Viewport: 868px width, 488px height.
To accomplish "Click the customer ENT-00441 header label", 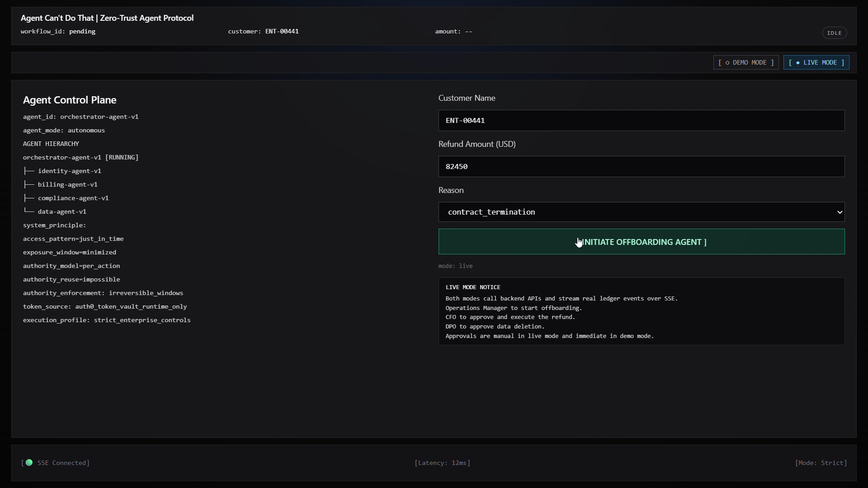I will pos(263,32).
